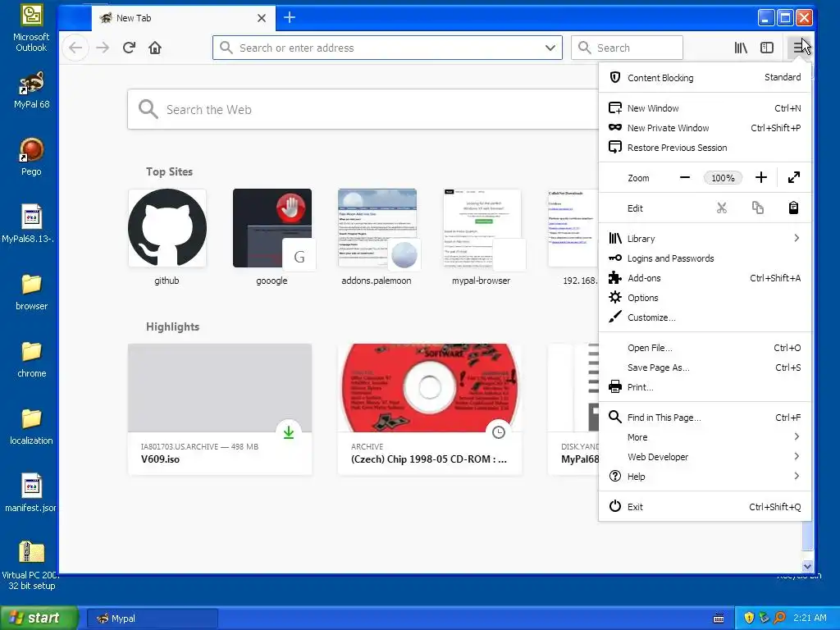
Task: Select the localization folder on desktop
Action: click(31, 427)
